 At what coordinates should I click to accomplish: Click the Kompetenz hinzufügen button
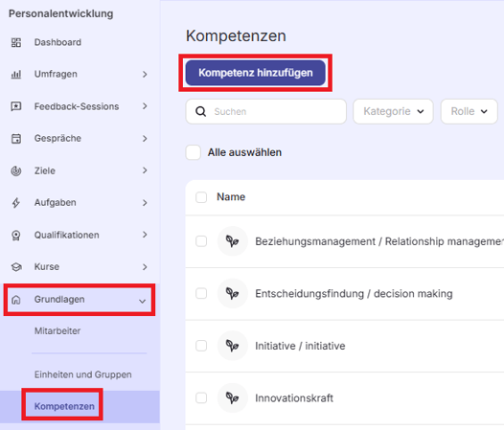pos(256,73)
